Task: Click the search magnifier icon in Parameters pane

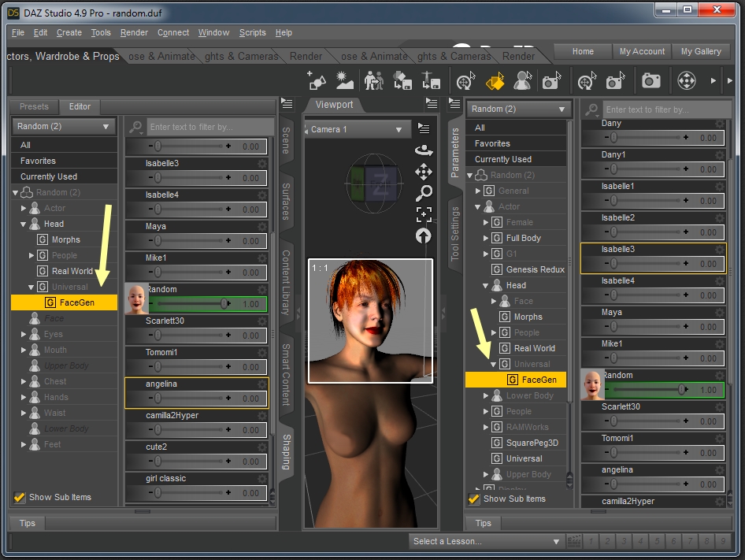Action: pos(591,109)
